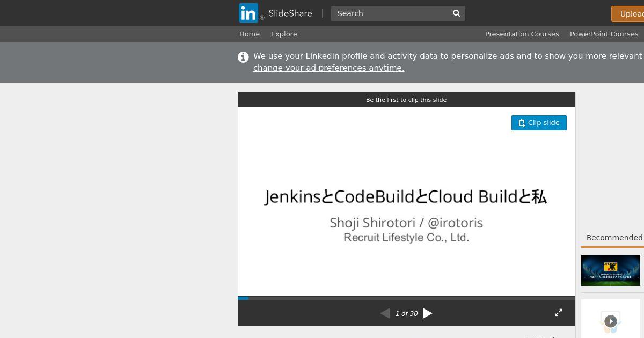Open the Explore menu item
This screenshot has height=338, width=644.
[x=284, y=34]
